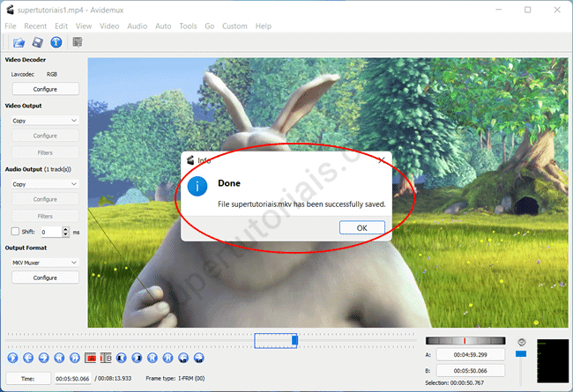
Task: Click the Save Video floppy icon
Action: coord(38,41)
